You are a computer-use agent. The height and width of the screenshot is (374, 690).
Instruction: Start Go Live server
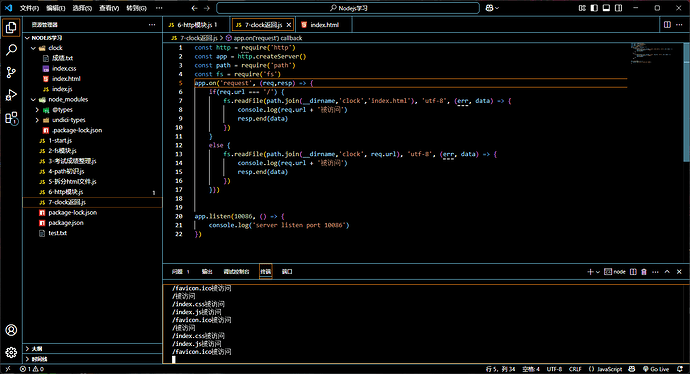tap(656, 369)
